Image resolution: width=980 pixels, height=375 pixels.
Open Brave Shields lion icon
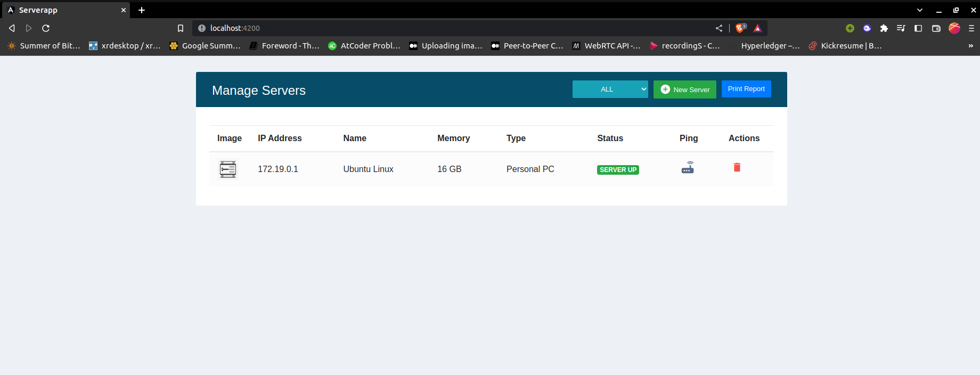(x=740, y=28)
